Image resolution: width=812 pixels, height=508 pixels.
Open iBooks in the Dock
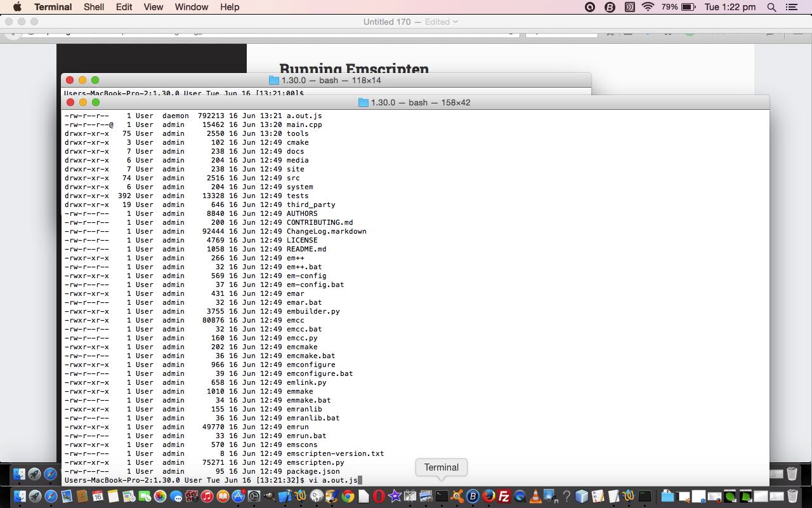pos(223,496)
